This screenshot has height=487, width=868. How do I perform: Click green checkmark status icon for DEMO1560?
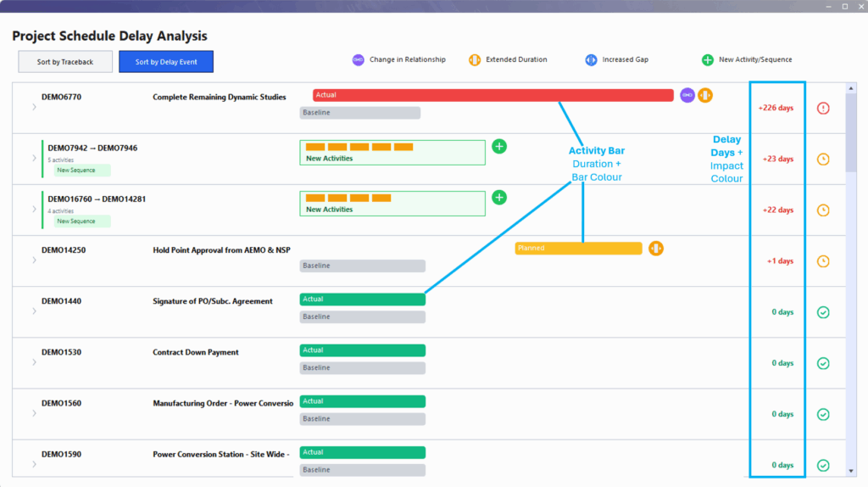(x=823, y=414)
